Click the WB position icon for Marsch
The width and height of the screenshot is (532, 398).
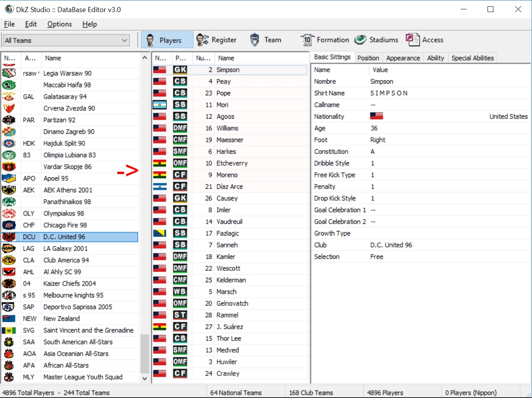(180, 292)
